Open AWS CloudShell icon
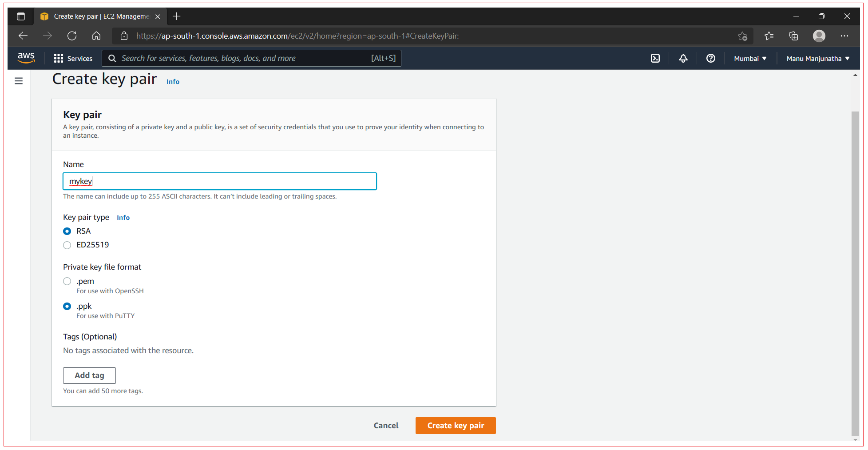The image size is (868, 450). 655,58
